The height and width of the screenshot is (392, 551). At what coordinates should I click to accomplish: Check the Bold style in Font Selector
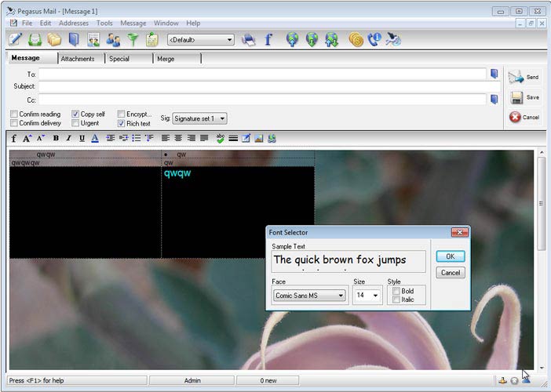click(396, 291)
